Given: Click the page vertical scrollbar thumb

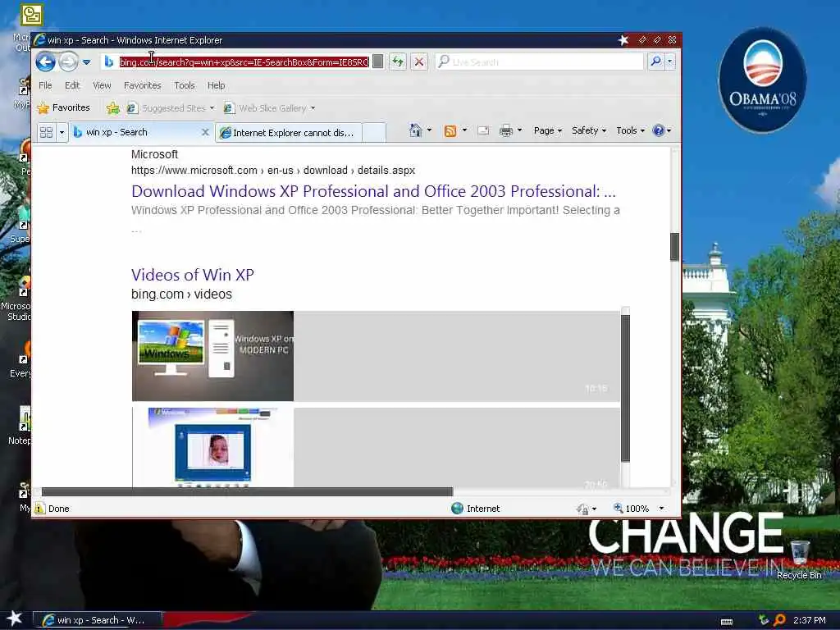Looking at the screenshot, I should point(674,247).
